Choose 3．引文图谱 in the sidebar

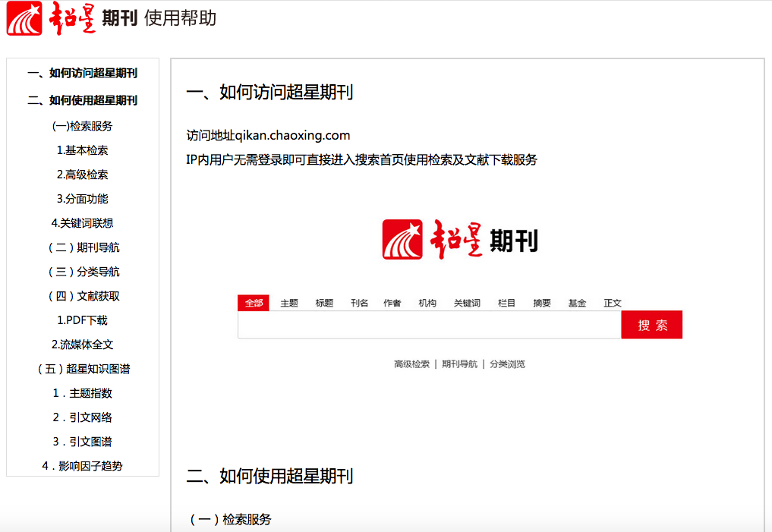82,442
